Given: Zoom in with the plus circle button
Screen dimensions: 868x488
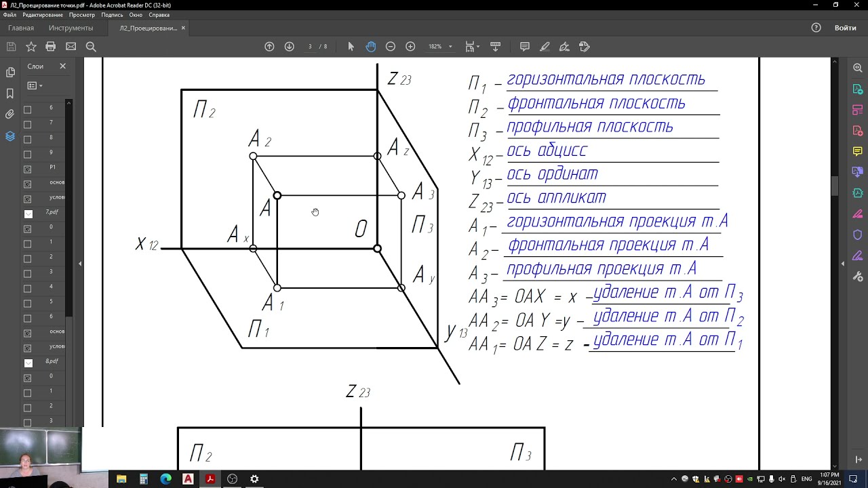Looking at the screenshot, I should [x=410, y=47].
